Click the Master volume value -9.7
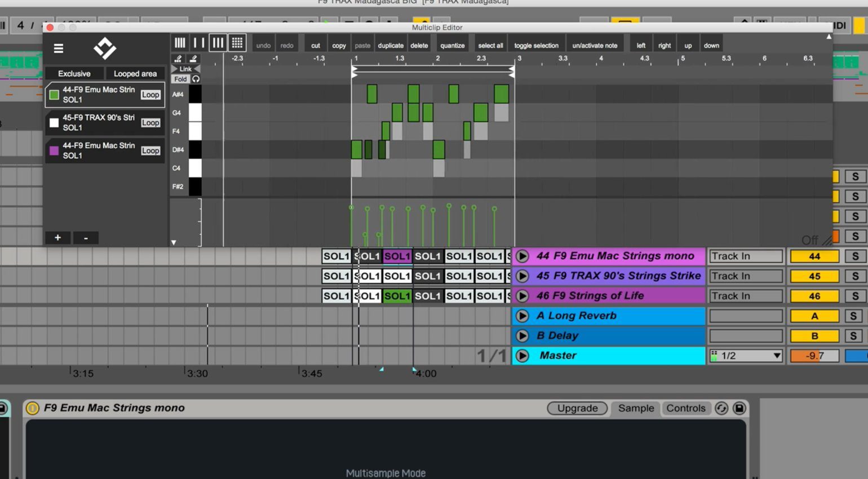Viewport: 868px width, 479px height. [814, 356]
